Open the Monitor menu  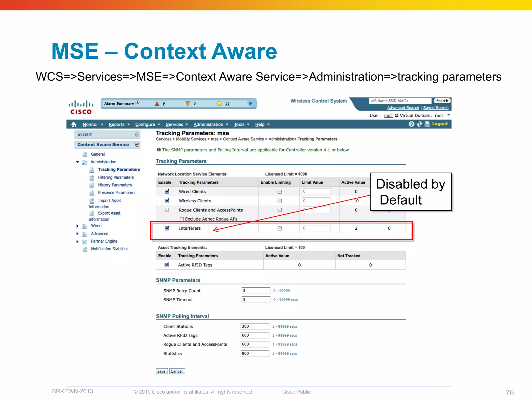[93, 124]
